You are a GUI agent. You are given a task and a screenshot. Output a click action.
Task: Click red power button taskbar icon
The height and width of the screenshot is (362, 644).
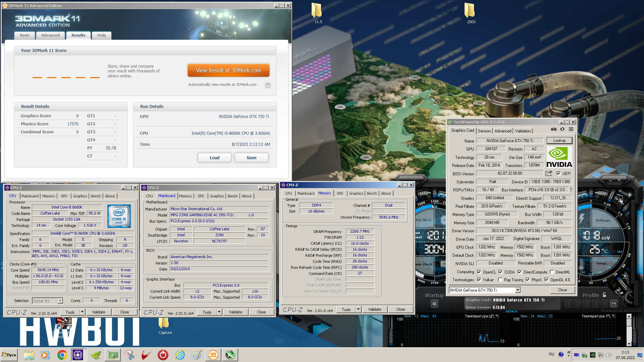[163, 355]
